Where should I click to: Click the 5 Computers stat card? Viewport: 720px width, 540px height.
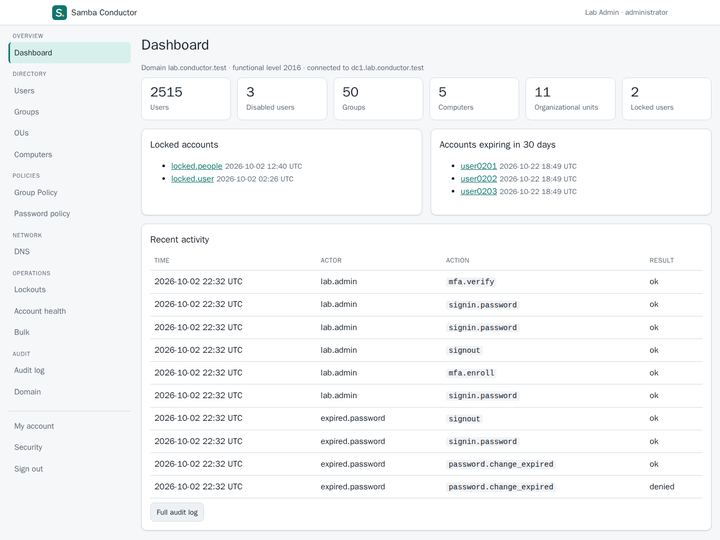click(x=474, y=99)
